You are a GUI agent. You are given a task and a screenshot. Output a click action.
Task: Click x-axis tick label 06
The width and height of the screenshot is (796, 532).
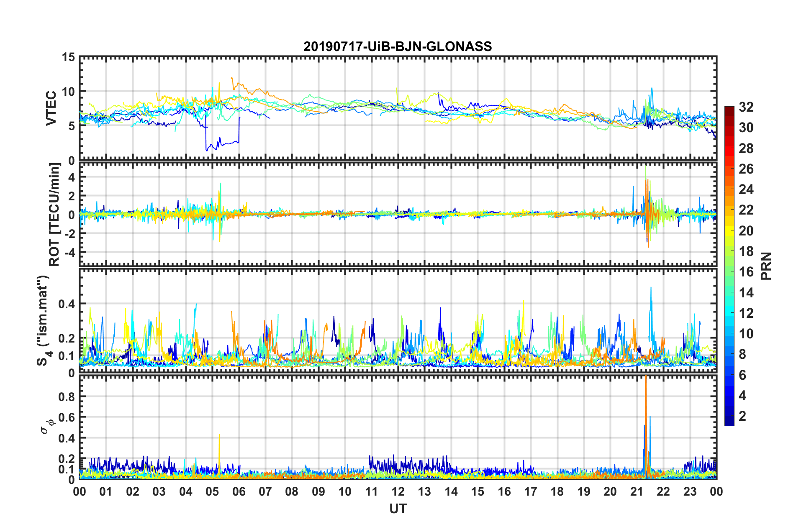point(239,491)
